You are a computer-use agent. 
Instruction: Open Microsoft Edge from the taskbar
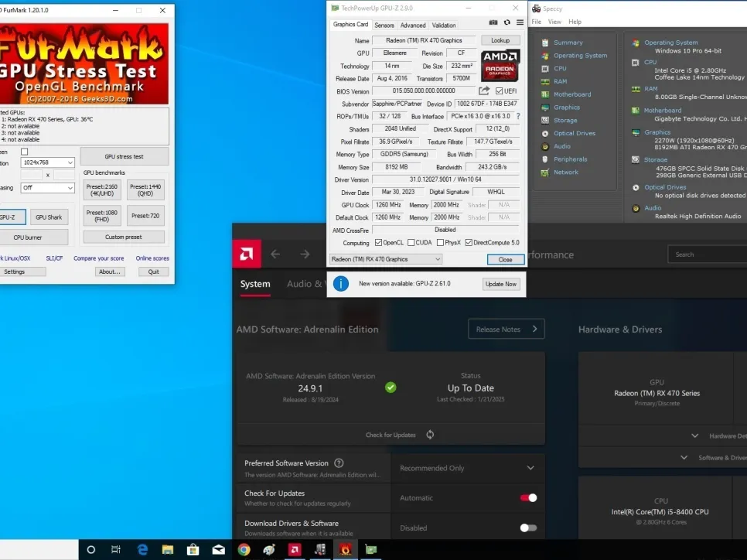(142, 549)
